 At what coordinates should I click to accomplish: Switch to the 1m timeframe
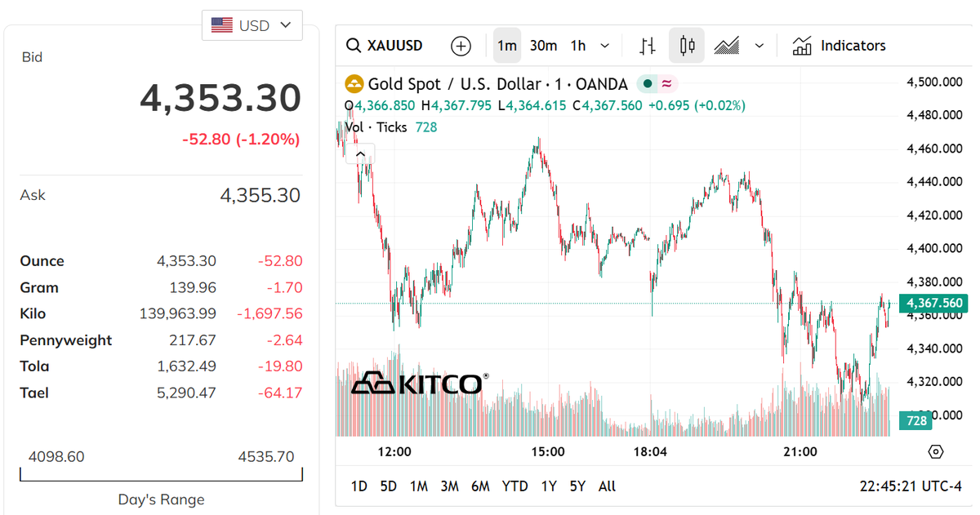tap(507, 46)
